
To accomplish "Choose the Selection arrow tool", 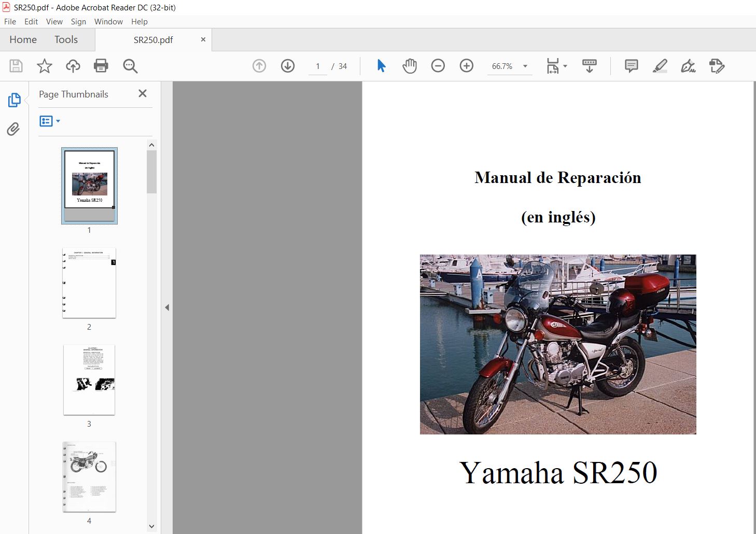I will [382, 66].
